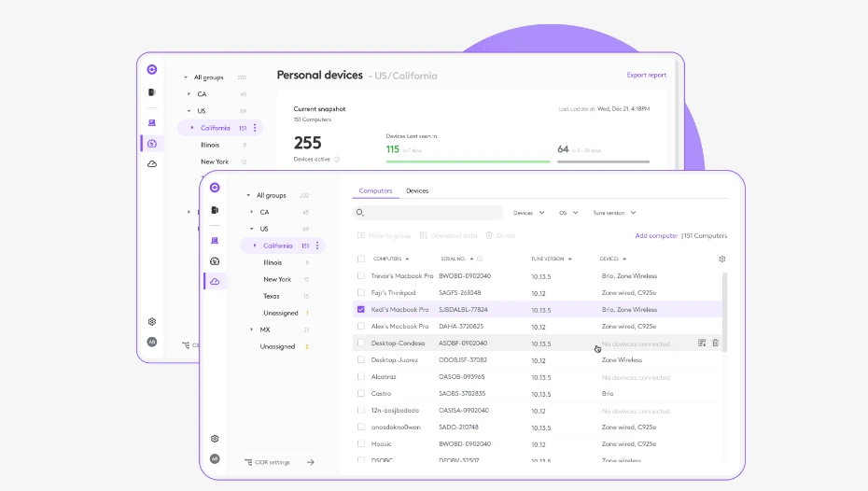Click into the computers search field
The width and height of the screenshot is (868, 491).
coord(429,213)
